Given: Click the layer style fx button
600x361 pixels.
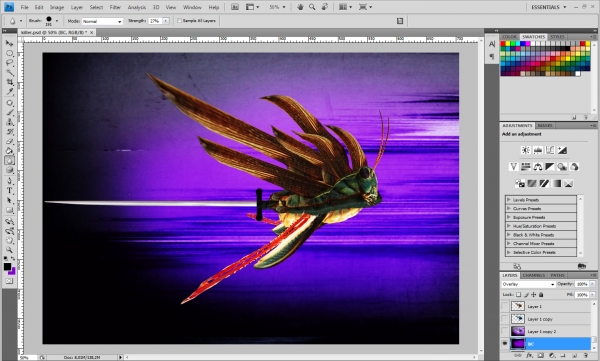Looking at the screenshot, I should click(x=529, y=356).
